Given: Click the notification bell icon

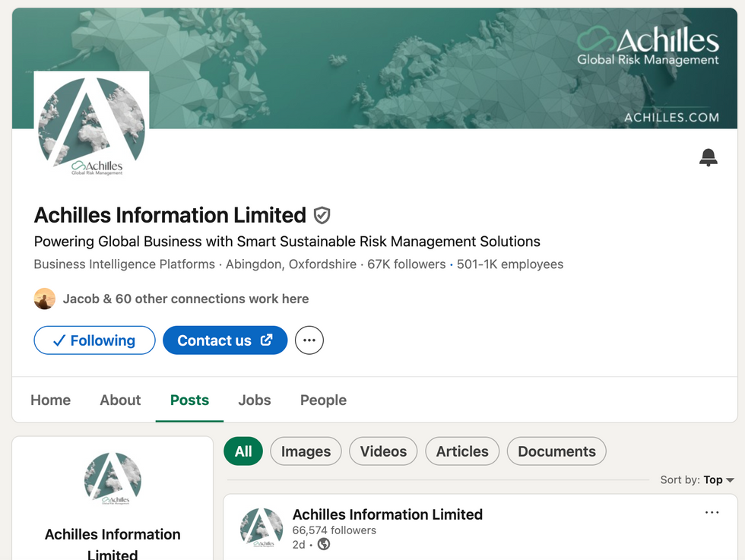Looking at the screenshot, I should click(708, 157).
